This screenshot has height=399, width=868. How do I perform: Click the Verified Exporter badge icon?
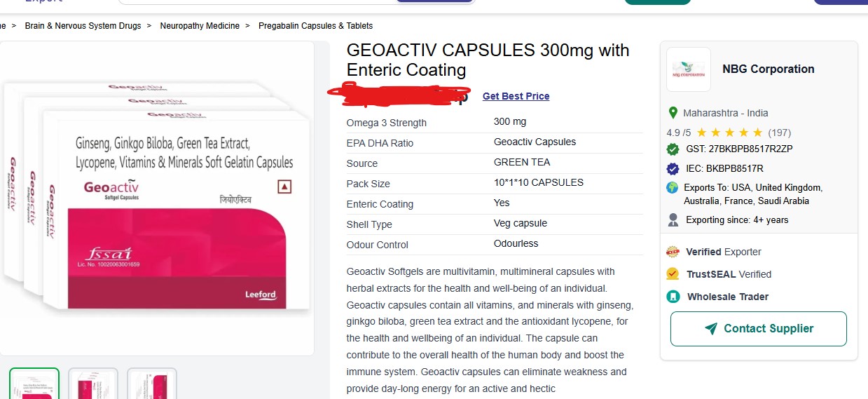673,252
